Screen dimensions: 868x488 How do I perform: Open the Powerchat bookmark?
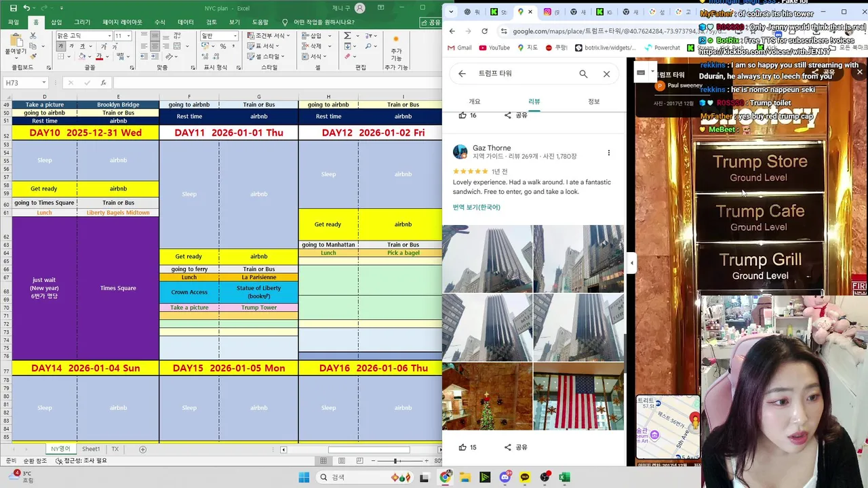662,47
